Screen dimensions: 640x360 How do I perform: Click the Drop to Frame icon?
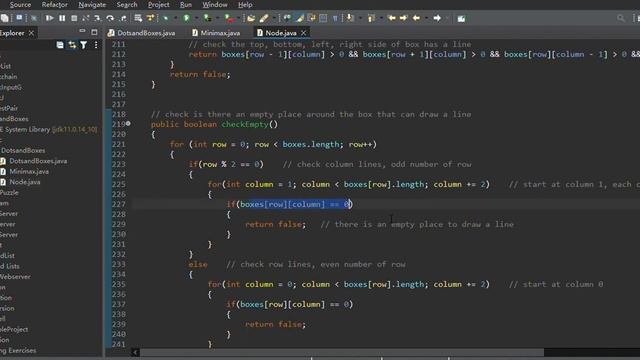138,18
